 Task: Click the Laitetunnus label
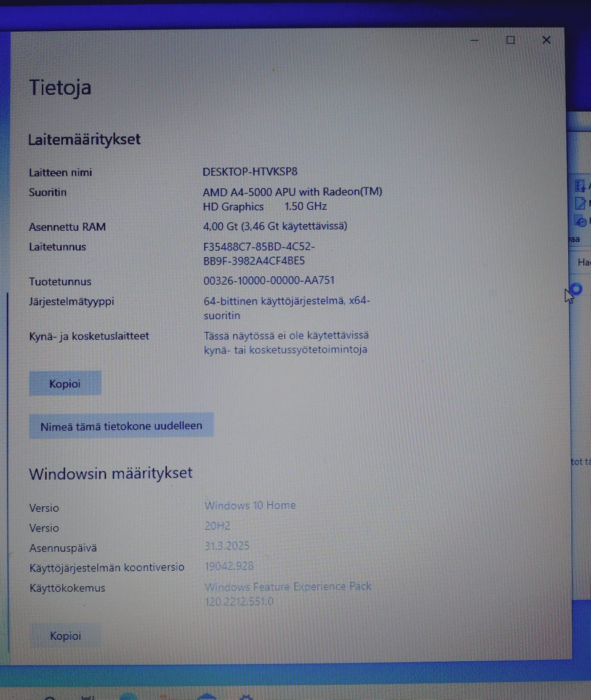pos(57,247)
